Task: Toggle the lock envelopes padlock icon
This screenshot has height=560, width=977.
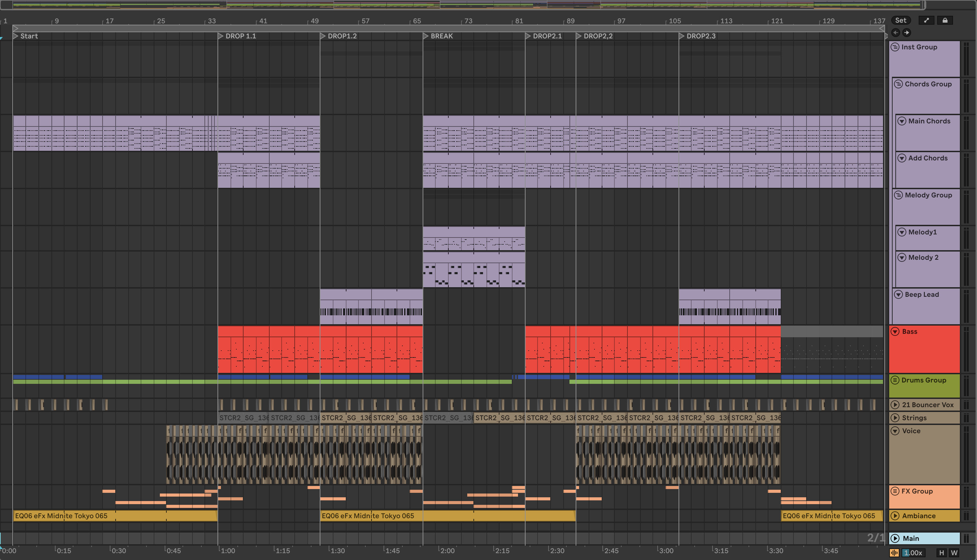Action: pos(945,20)
